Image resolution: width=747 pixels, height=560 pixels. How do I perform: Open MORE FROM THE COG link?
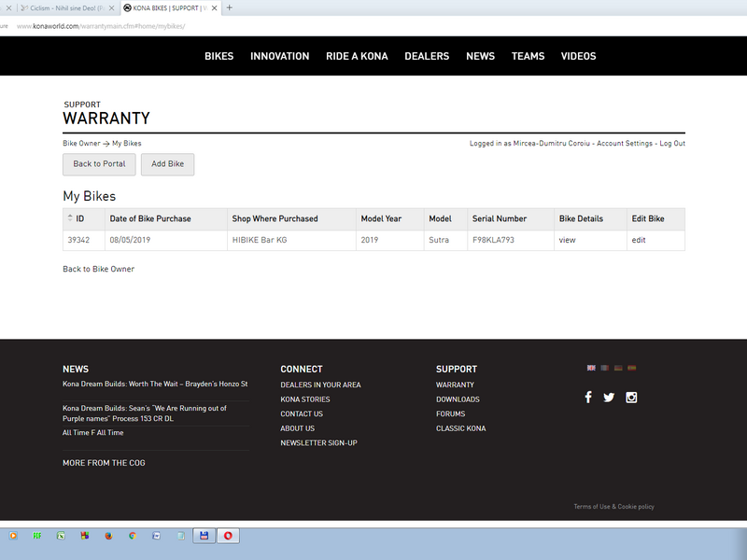click(x=104, y=463)
